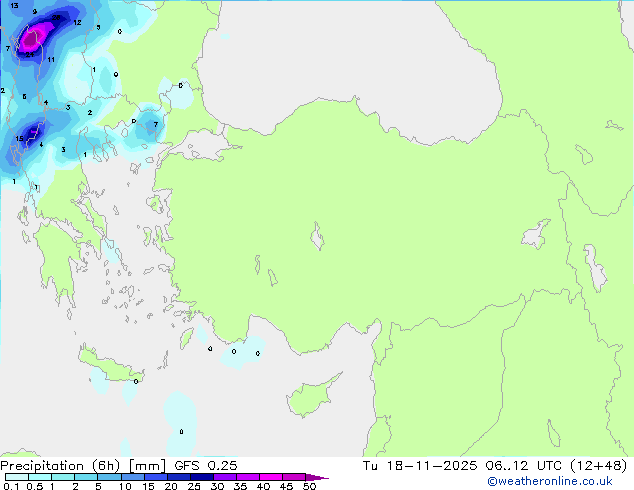Pick the legend swatch between 5 and 10

click(x=109, y=477)
